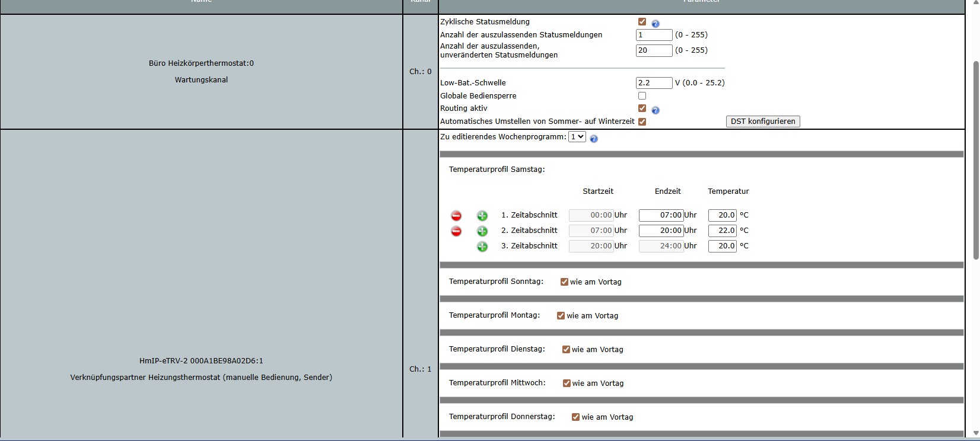Remove the 2. Zeitabschnitt time slot
The image size is (980, 441).
(456, 231)
